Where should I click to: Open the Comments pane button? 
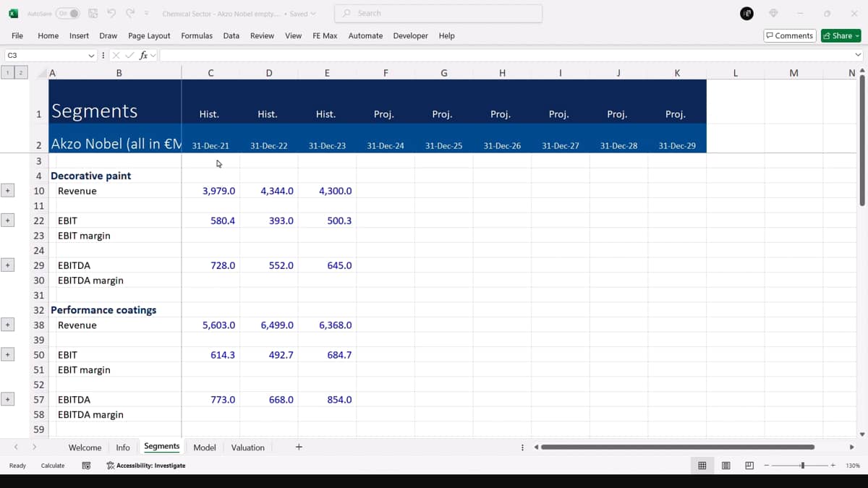(790, 35)
